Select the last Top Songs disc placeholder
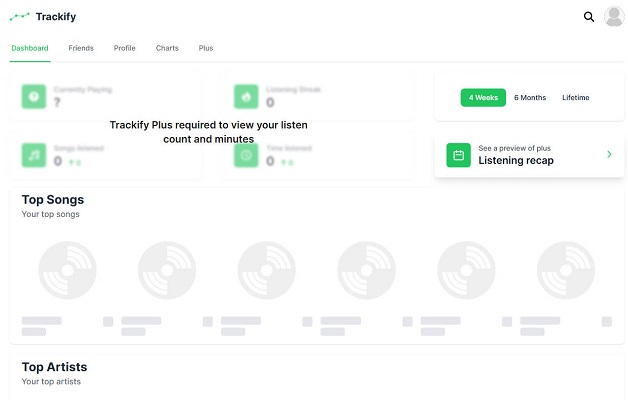This screenshot has height=400, width=628. click(566, 270)
